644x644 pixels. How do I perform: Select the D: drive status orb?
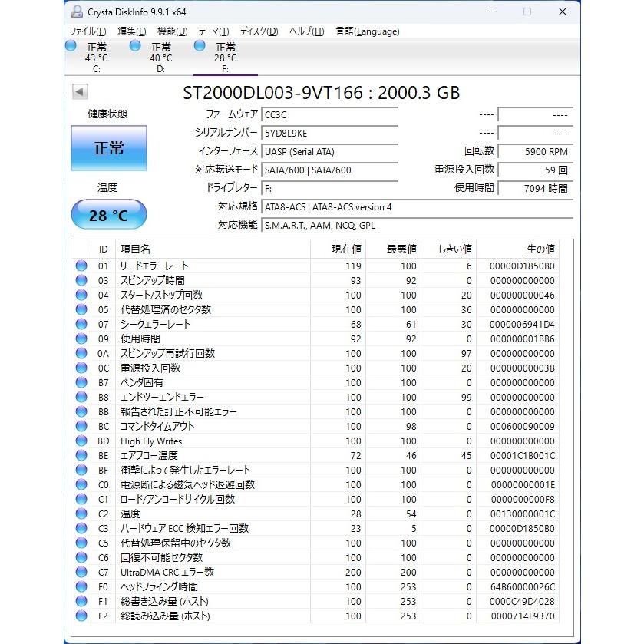pos(135,45)
